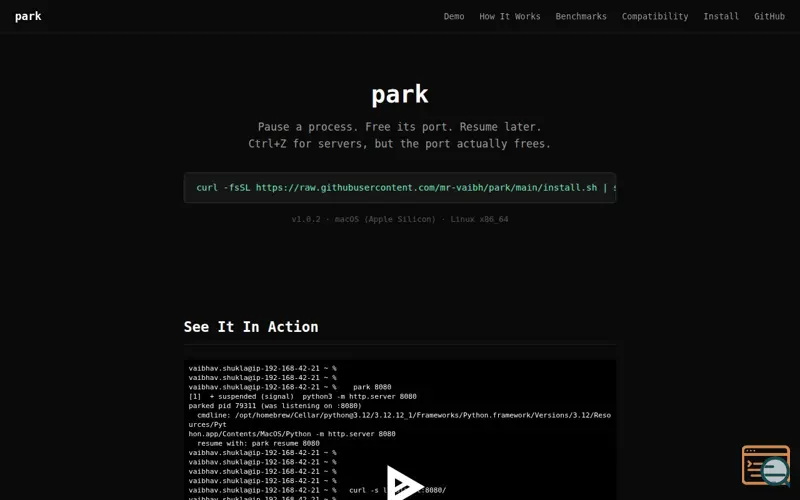Jump to the Compatibility section
This screenshot has height=500, width=800.
coord(655,16)
